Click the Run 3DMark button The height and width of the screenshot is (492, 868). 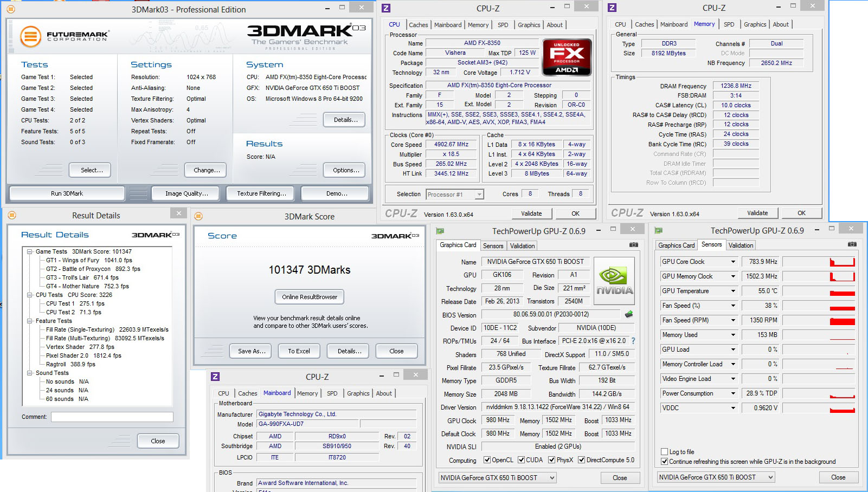(67, 193)
